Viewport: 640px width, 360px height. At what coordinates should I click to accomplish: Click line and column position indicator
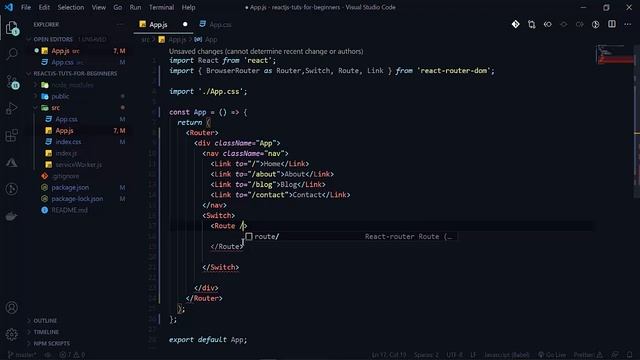pos(389,355)
